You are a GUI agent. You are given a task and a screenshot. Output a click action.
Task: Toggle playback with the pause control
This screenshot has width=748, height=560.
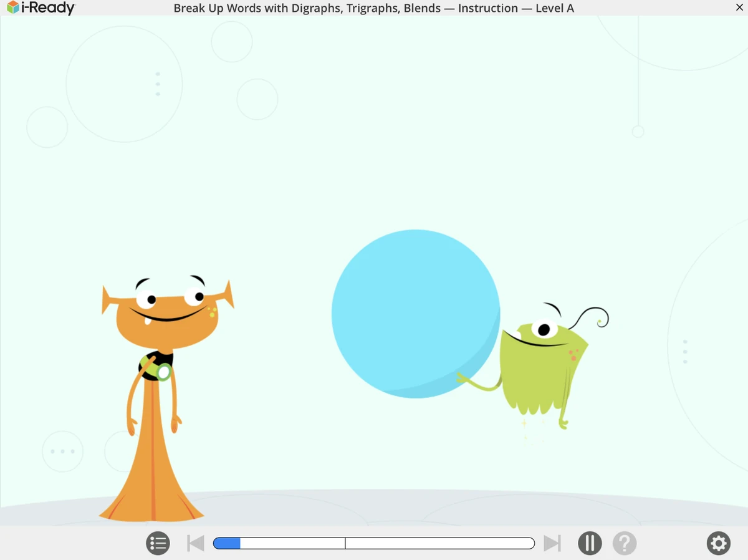[x=590, y=543]
